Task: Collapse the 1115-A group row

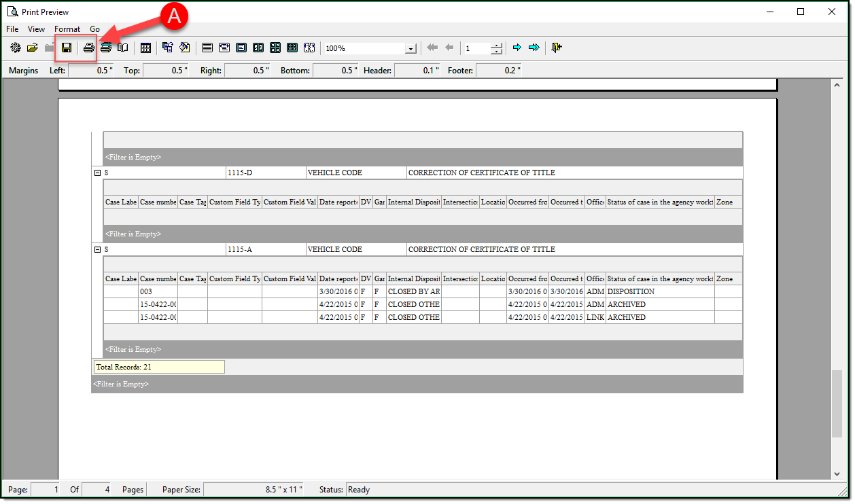Action: point(97,250)
